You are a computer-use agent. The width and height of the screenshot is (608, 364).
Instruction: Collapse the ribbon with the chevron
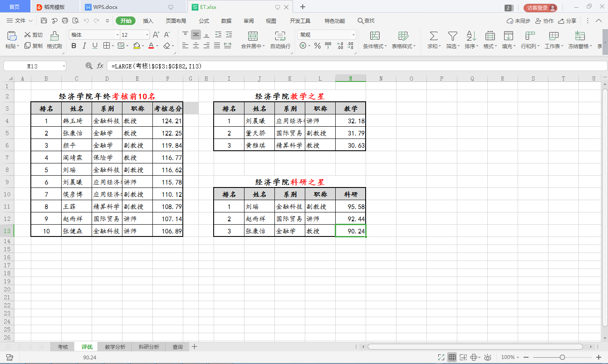pos(599,21)
